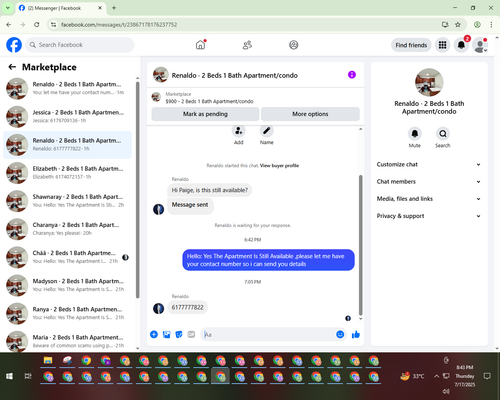This screenshot has height=400, width=500.
Task: Close the Messenger | Facebook tab
Action: point(100,8)
